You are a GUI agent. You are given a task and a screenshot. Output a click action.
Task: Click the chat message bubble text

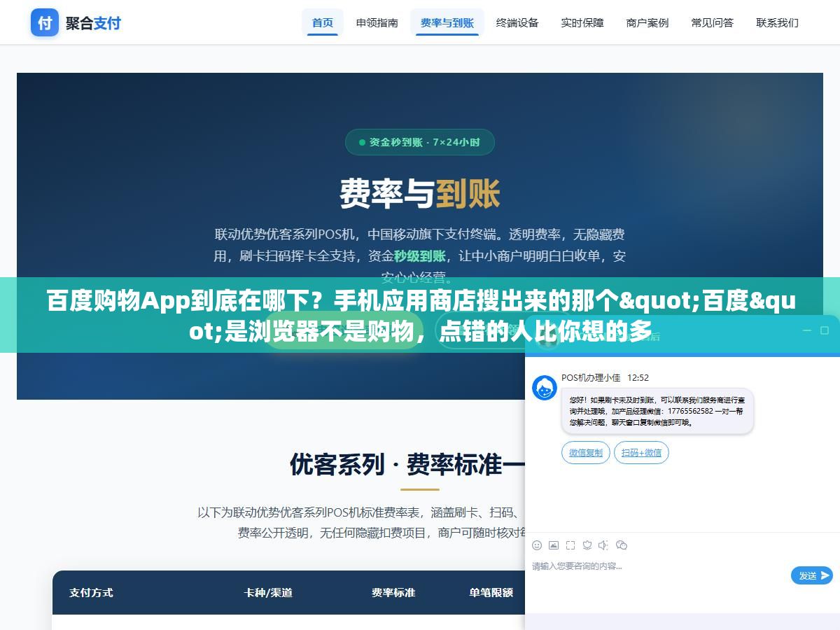[657, 411]
